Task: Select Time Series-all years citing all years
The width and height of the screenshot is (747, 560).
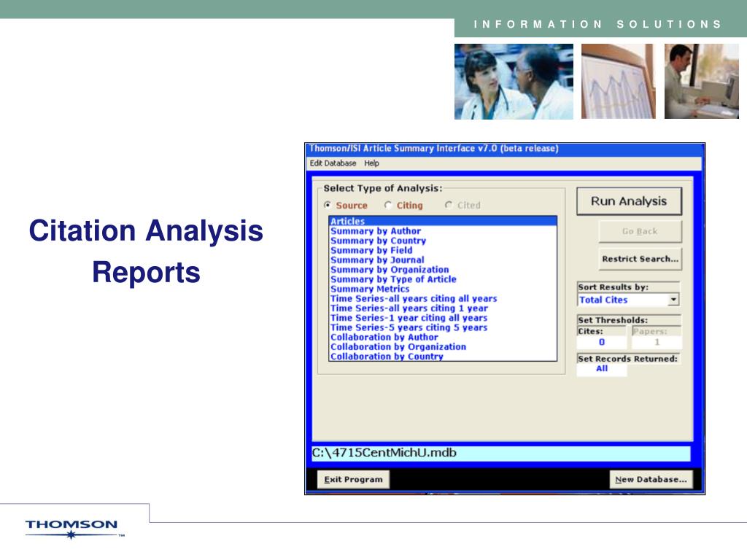Action: (x=443, y=298)
